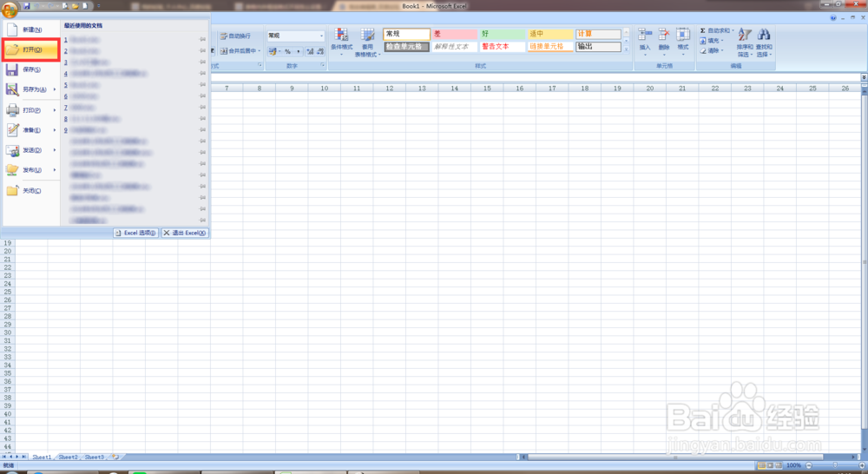Image resolution: width=868 pixels, height=474 pixels.
Task: Pin recent document 2 to the list
Action: point(202,51)
